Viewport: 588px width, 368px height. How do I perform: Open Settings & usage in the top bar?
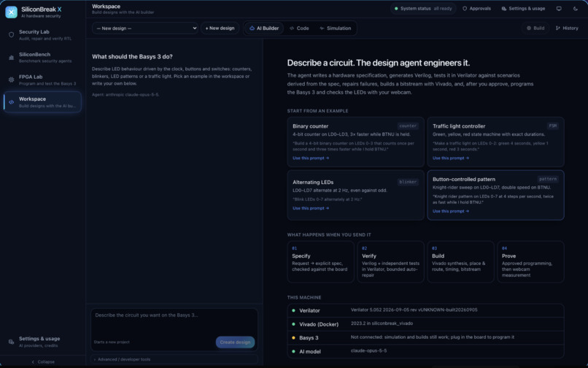pyautogui.click(x=523, y=8)
